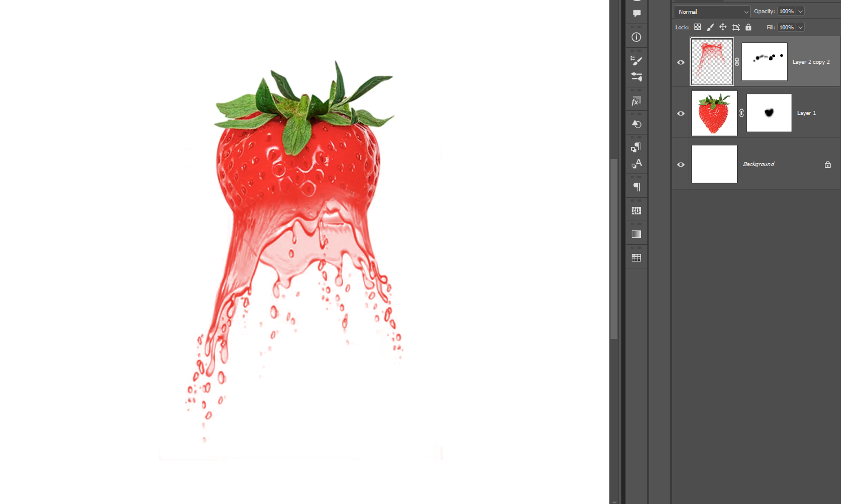Click the Lock transparent pixels icon
The width and height of the screenshot is (841, 504).
(697, 27)
